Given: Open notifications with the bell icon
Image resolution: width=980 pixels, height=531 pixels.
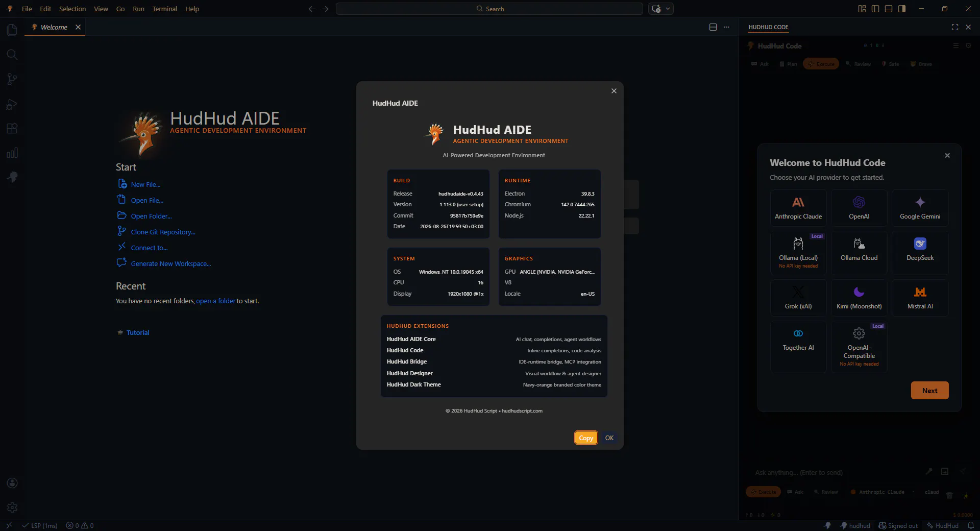Looking at the screenshot, I should point(971,525).
